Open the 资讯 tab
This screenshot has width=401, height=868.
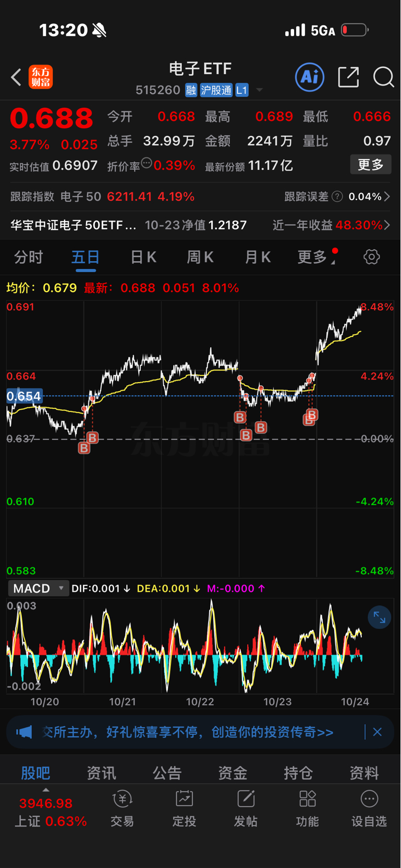click(x=101, y=773)
